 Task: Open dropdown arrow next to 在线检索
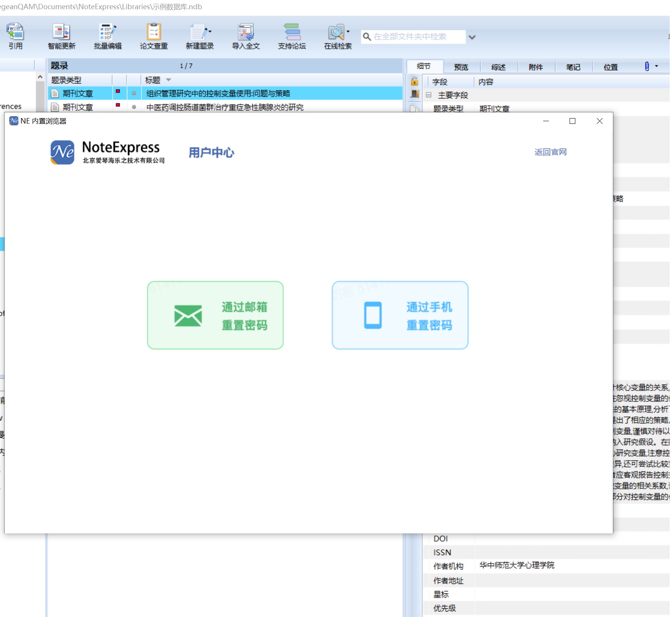point(348,31)
